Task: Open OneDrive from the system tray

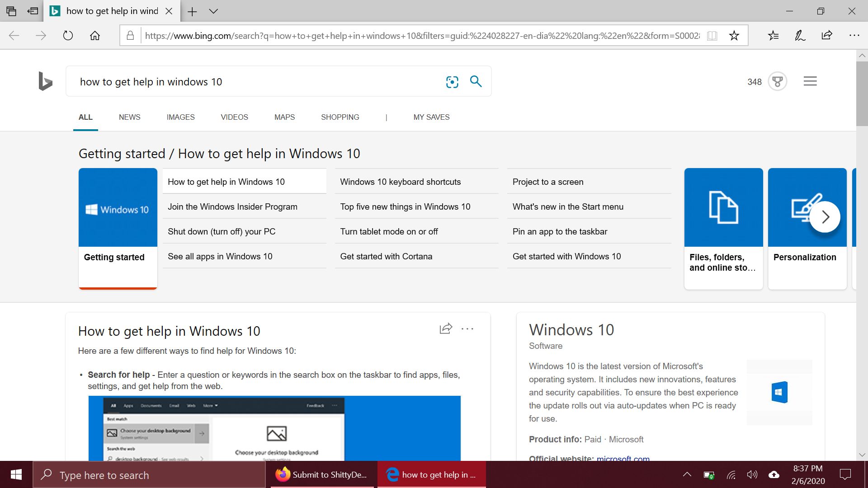Action: [x=774, y=475]
